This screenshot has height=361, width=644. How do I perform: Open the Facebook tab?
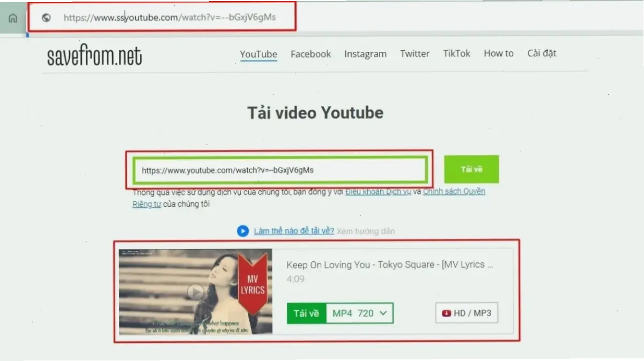[310, 54]
